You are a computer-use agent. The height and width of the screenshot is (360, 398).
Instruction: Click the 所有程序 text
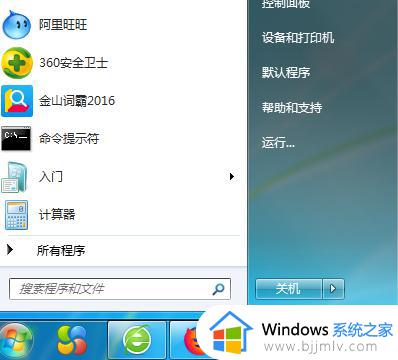[61, 250]
